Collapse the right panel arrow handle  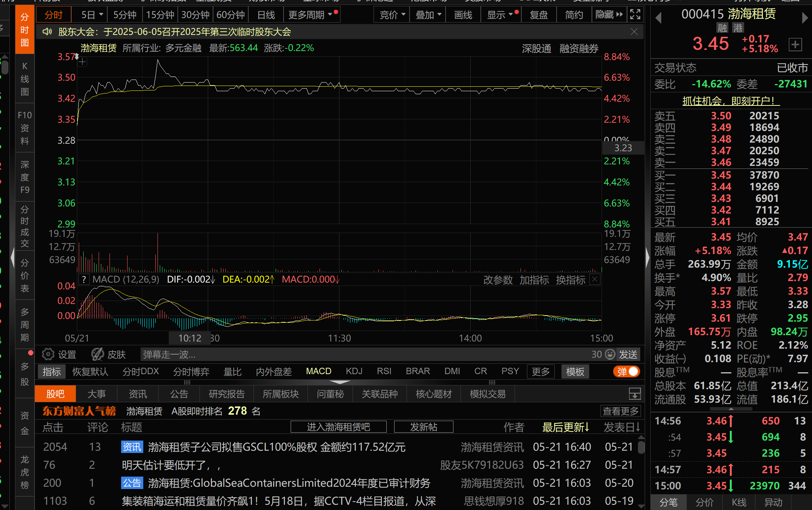[648, 258]
